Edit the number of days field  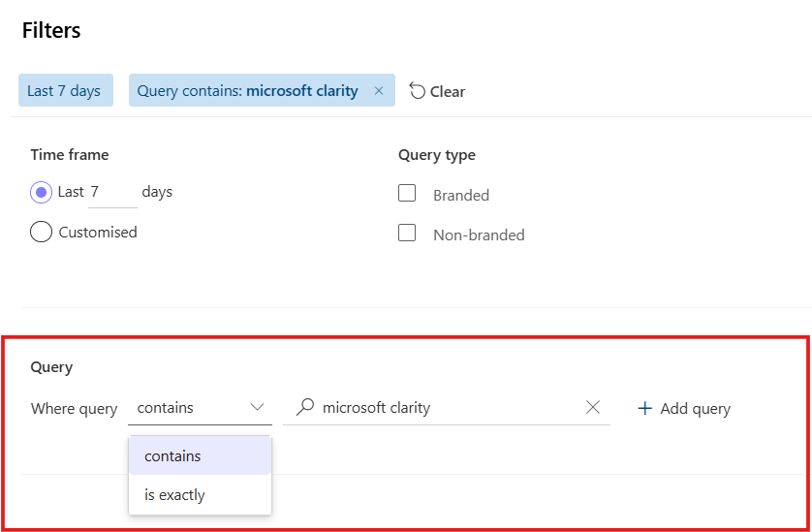click(112, 192)
